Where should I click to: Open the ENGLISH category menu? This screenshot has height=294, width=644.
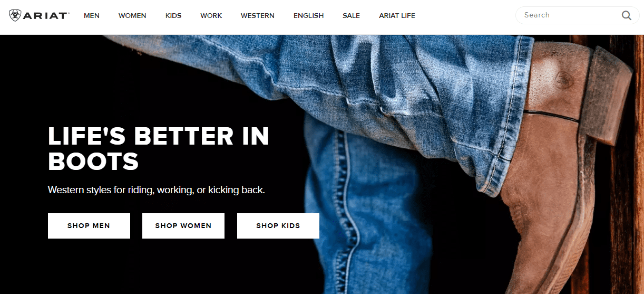[x=309, y=16]
